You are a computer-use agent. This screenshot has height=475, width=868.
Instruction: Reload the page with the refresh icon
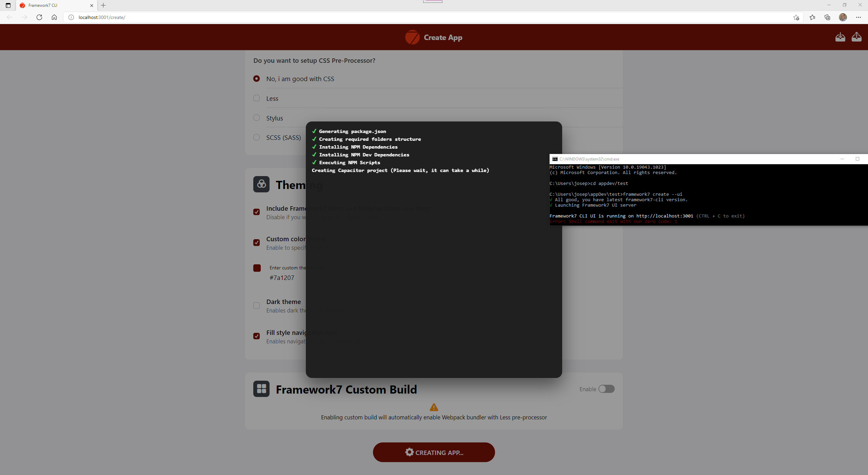coord(39,17)
